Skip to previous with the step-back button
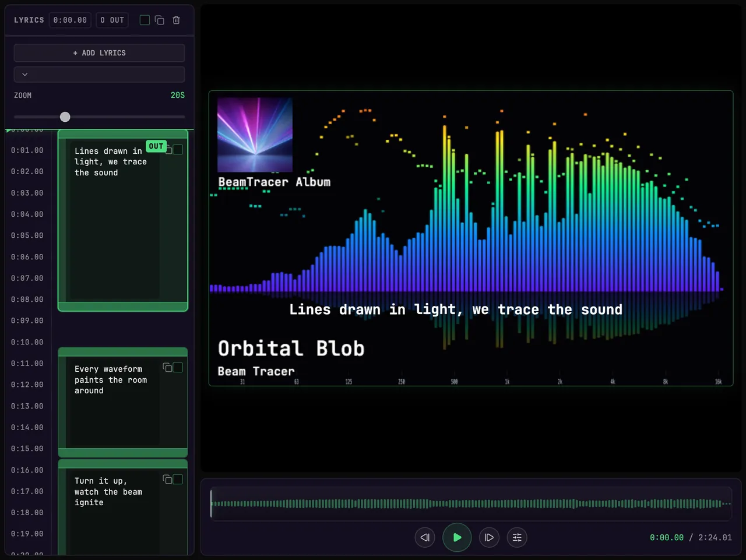746x560 pixels. point(425,537)
